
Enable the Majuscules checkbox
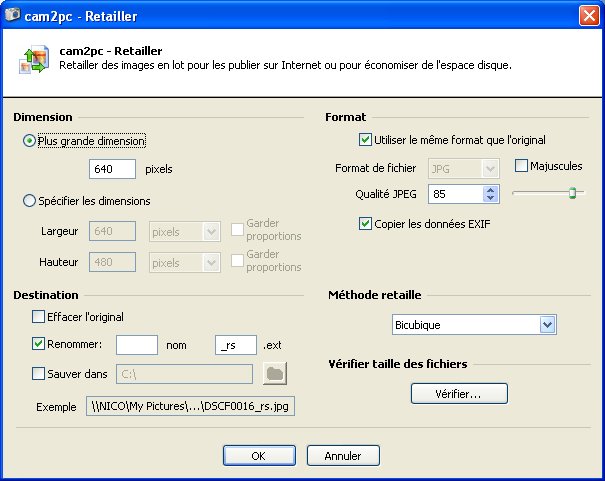(x=521, y=166)
